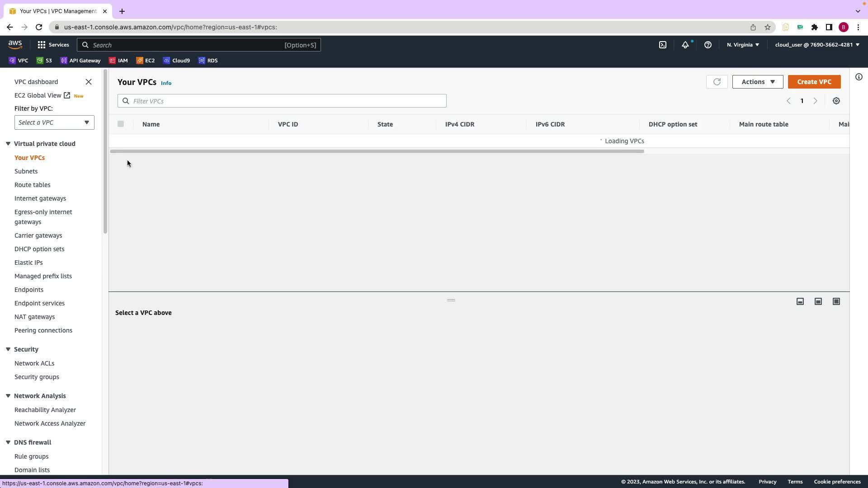Open the N. Virginia region selector

743,45
